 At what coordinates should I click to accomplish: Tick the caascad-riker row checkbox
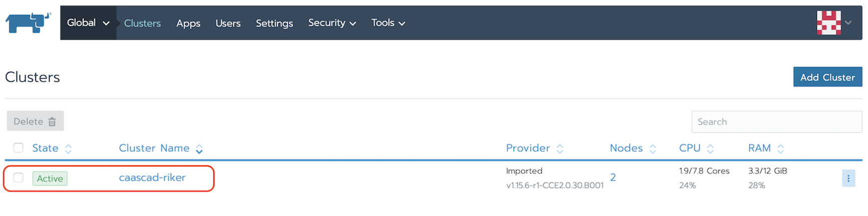[x=19, y=177]
